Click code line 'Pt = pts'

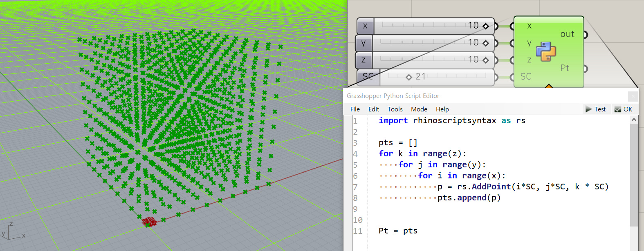coord(398,231)
